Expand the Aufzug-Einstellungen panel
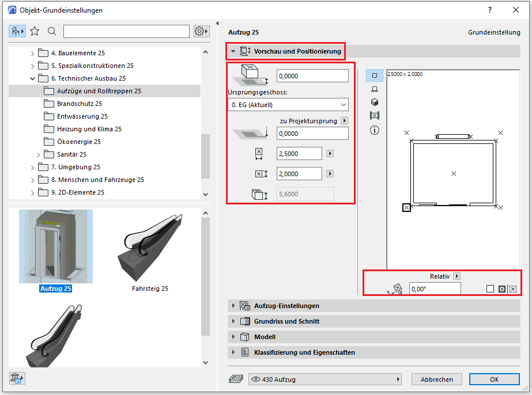 pos(286,306)
